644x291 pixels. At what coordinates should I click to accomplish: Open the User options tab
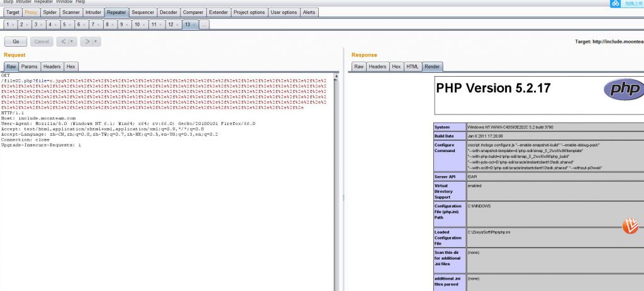pyautogui.click(x=284, y=13)
